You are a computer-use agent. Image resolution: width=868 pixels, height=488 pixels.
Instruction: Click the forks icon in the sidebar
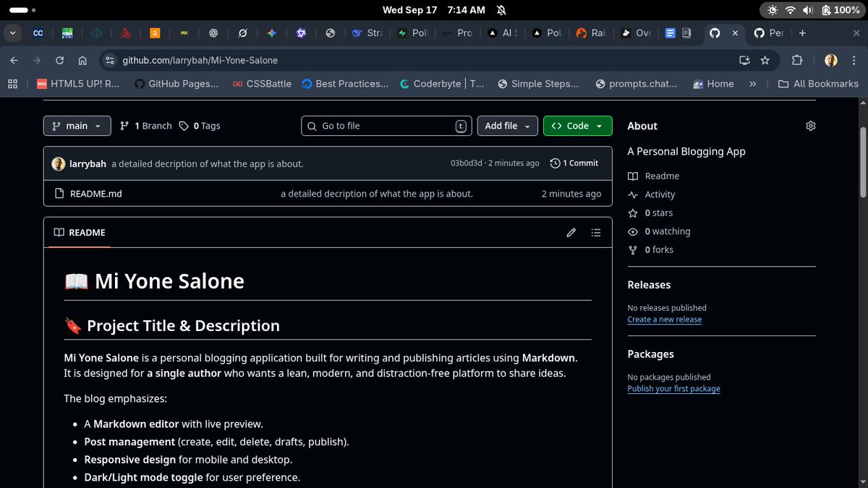pos(634,249)
